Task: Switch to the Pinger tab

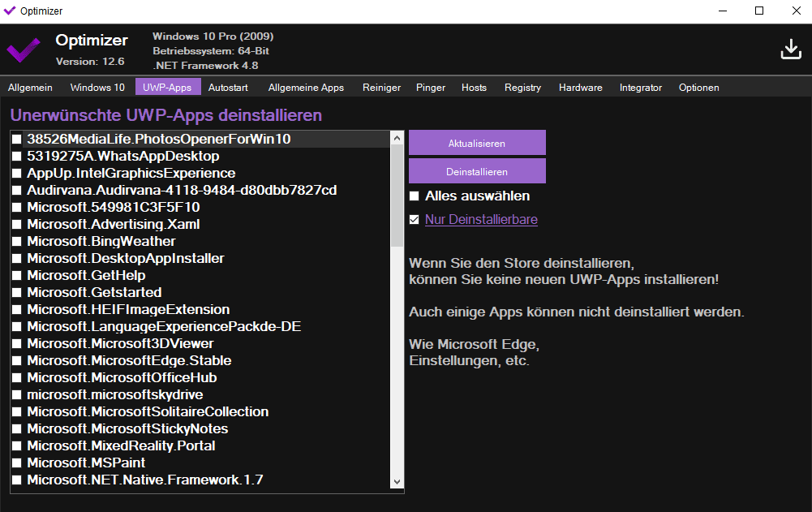Action: [431, 87]
